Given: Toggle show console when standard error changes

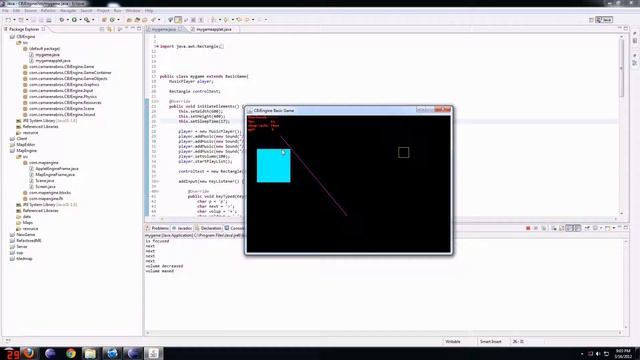Looking at the screenshot, I should [x=577, y=228].
